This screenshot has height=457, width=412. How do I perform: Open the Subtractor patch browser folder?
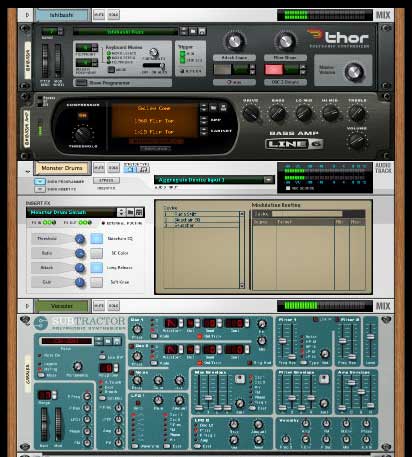tap(108, 341)
